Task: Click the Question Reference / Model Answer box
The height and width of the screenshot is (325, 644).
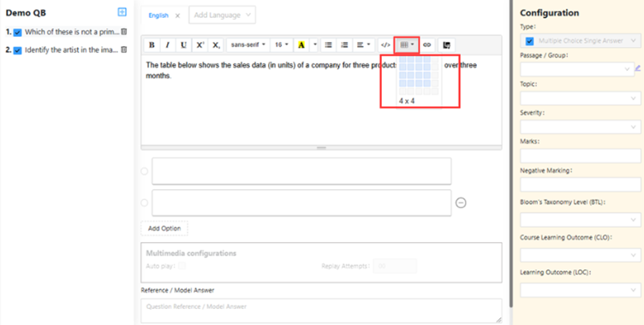Action: tap(321, 310)
